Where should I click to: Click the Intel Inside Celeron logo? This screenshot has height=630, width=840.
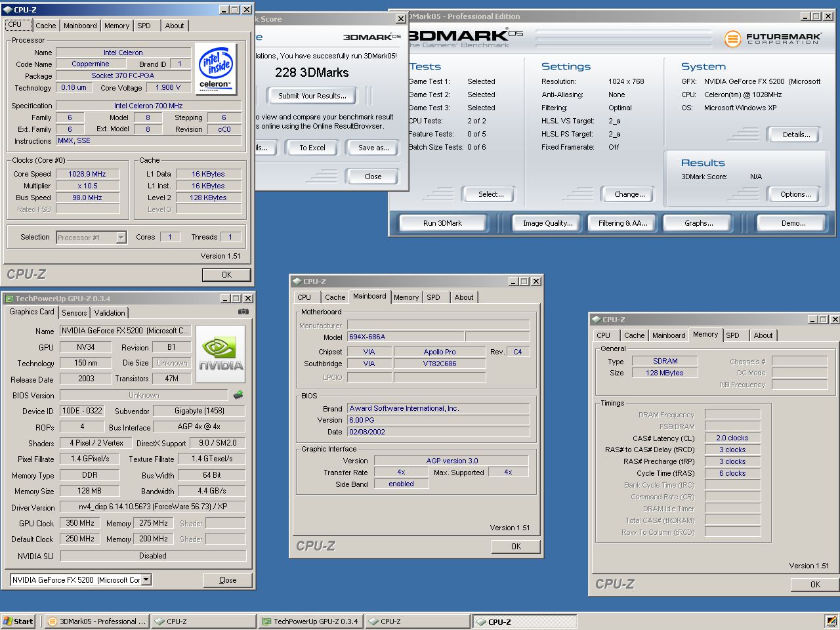click(215, 69)
